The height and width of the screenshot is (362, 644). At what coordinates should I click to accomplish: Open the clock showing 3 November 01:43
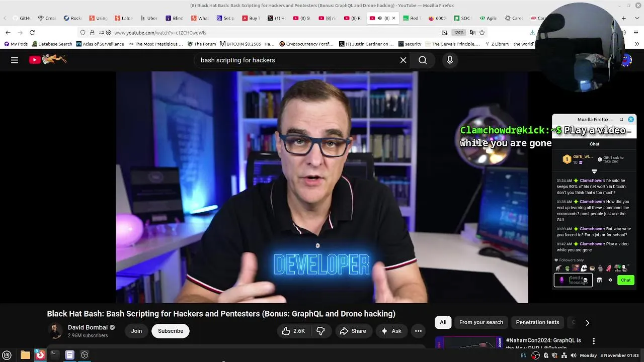609,355
